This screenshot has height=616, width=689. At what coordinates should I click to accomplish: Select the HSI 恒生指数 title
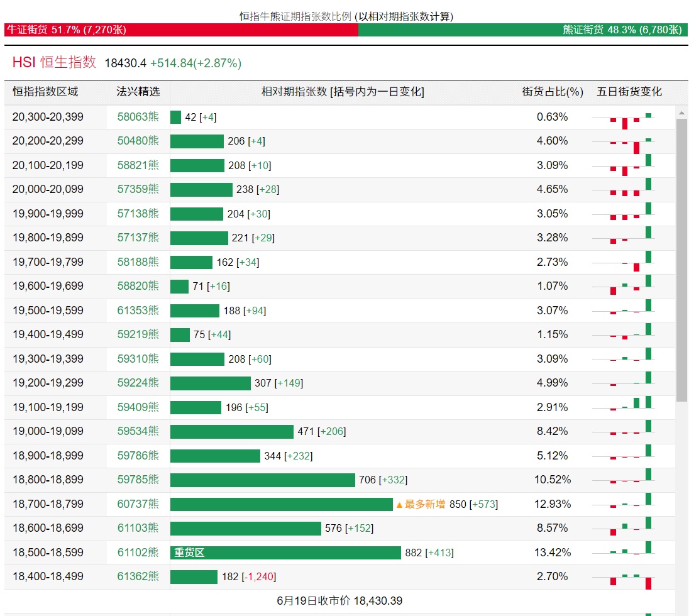point(54,62)
